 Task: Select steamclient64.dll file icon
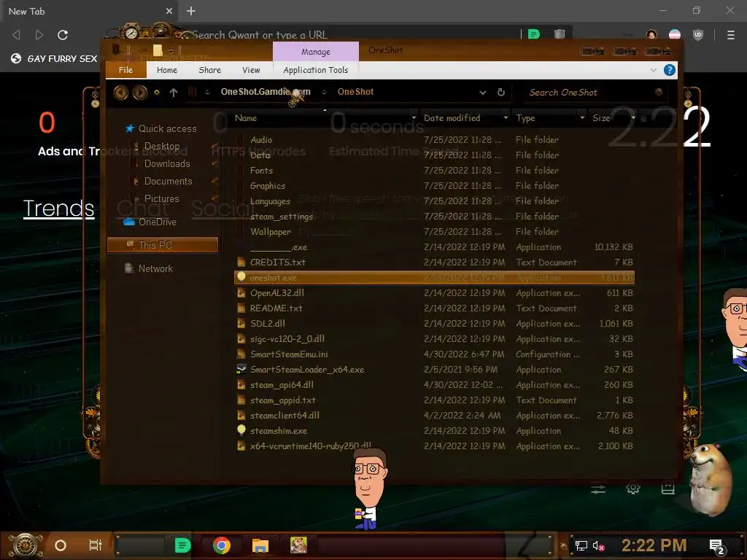click(x=241, y=415)
